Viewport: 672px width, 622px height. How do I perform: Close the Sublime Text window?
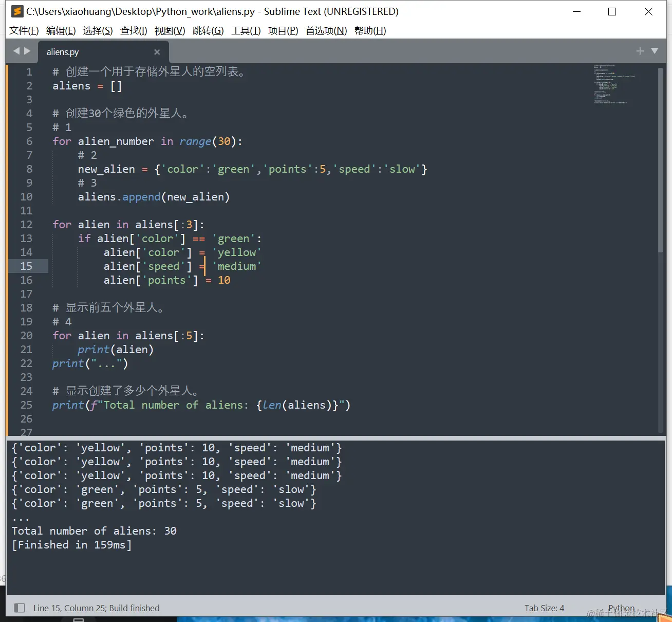(648, 11)
